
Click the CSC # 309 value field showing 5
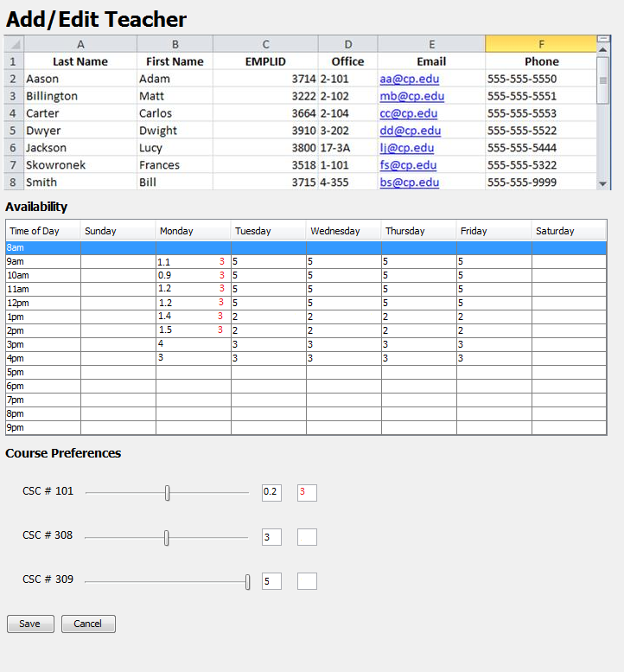click(x=271, y=581)
